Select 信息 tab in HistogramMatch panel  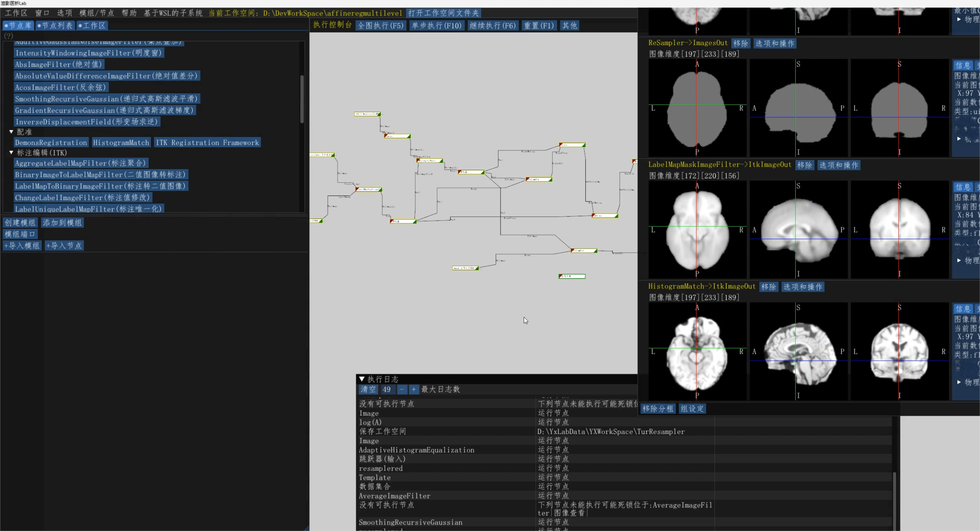tap(963, 309)
